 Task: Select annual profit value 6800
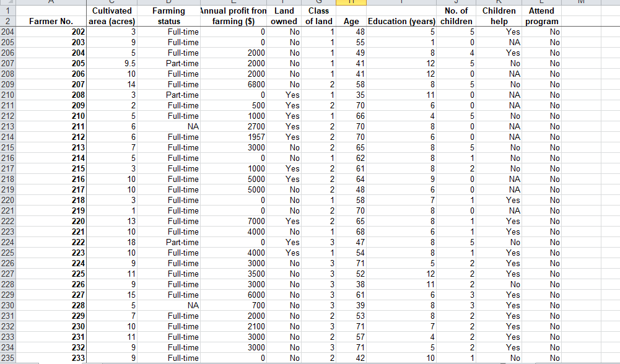(234, 84)
